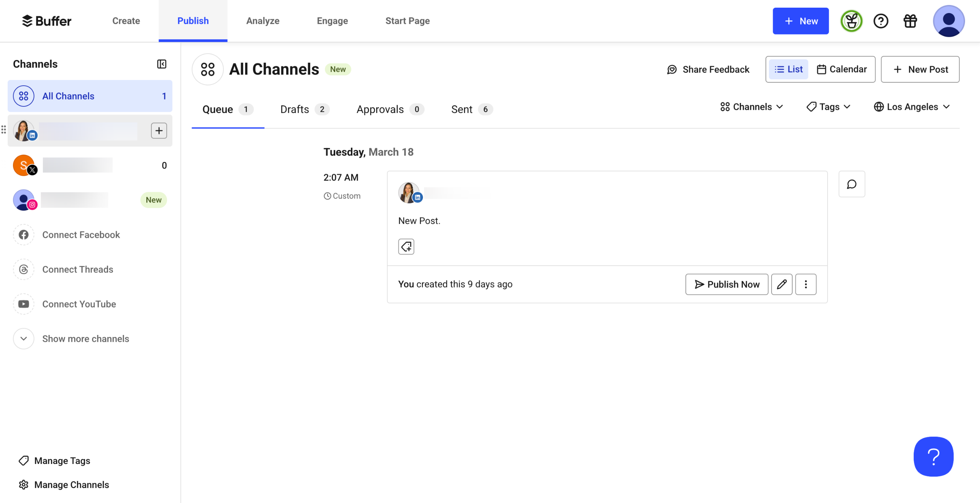This screenshot has height=503, width=980.
Task: Expand the Channels filter dropdown
Action: pyautogui.click(x=751, y=107)
